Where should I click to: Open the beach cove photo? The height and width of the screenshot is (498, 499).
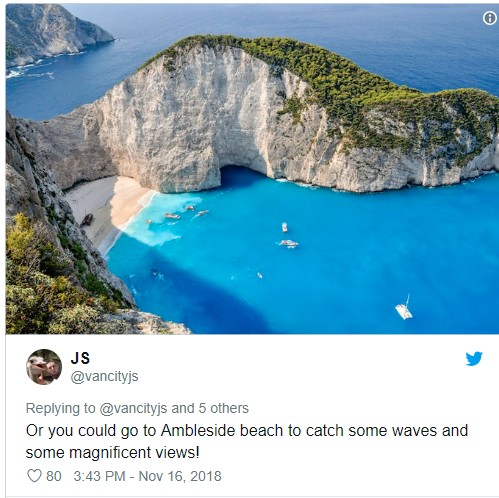pos(252,169)
